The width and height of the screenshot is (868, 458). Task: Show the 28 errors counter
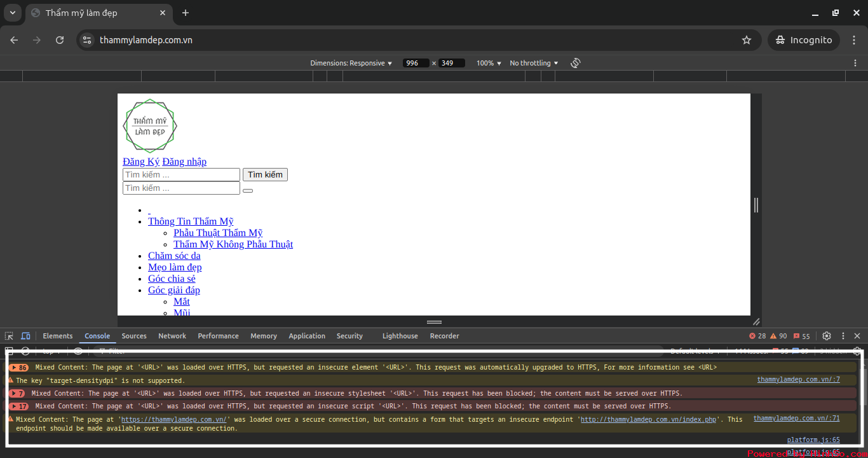click(x=757, y=336)
